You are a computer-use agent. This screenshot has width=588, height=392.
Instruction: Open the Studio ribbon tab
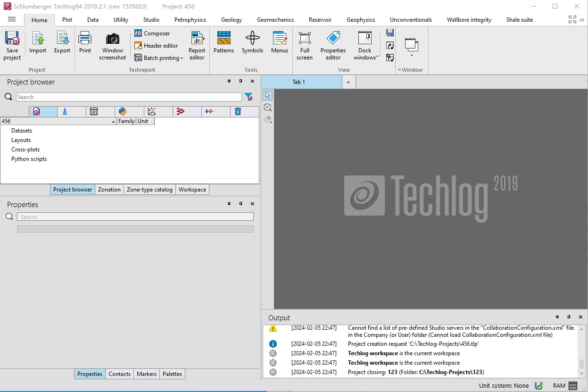151,20
